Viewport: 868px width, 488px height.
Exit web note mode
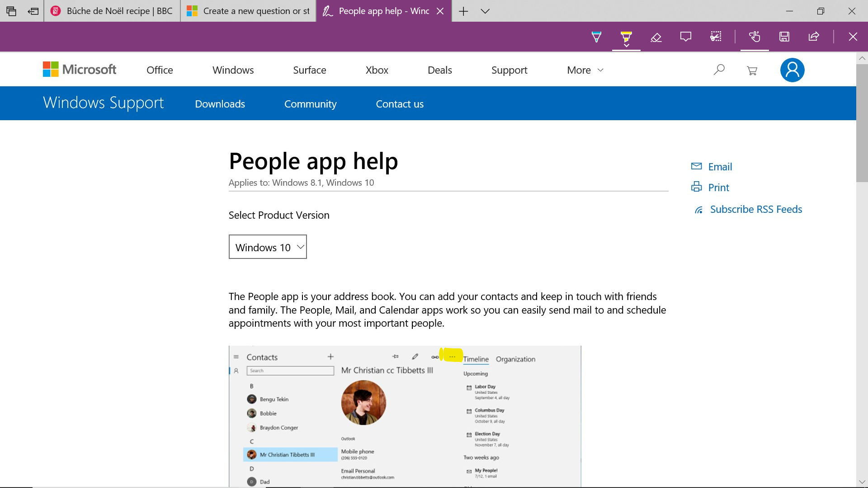[853, 37]
